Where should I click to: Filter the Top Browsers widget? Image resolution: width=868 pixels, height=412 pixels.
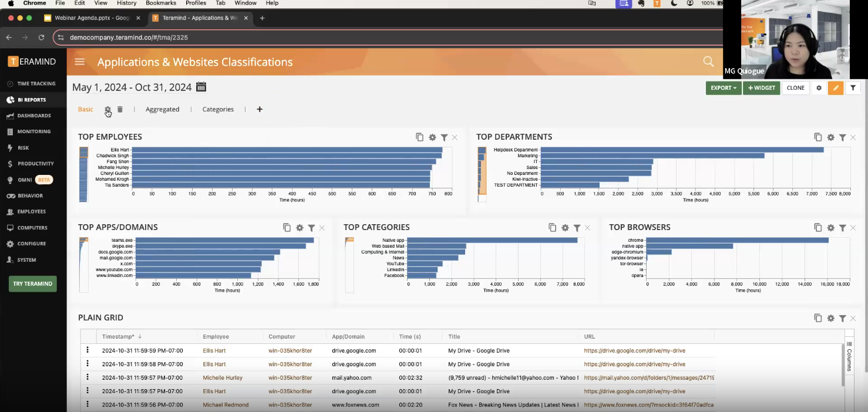842,227
